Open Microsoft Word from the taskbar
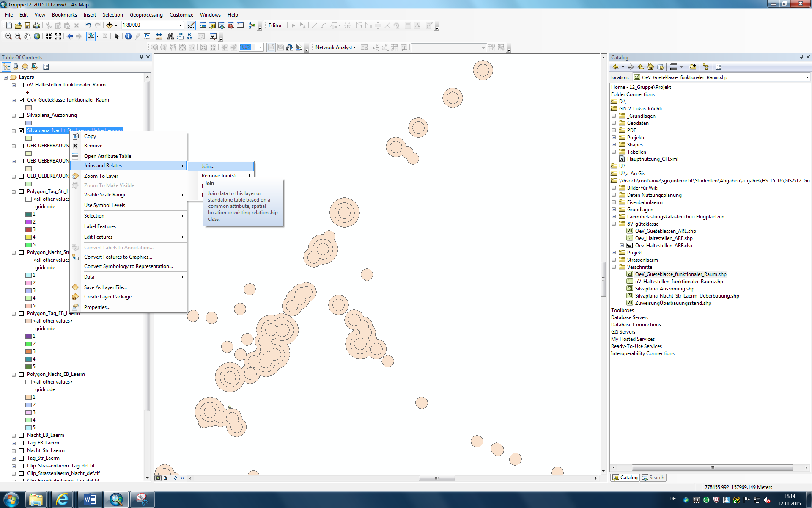This screenshot has height=508, width=812. click(90, 500)
